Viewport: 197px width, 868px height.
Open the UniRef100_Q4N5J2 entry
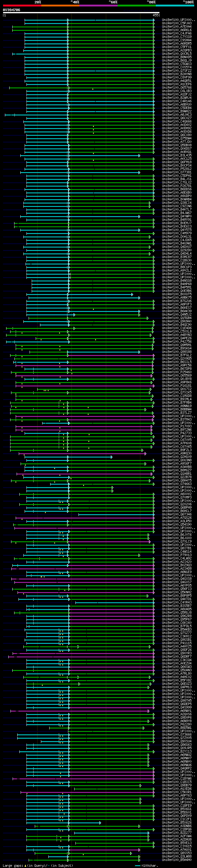tap(177, 314)
